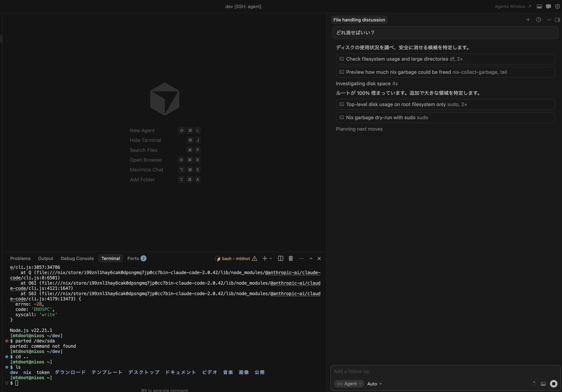Click the dev directory in ls output
This screenshot has width=562, height=392.
coord(14,372)
